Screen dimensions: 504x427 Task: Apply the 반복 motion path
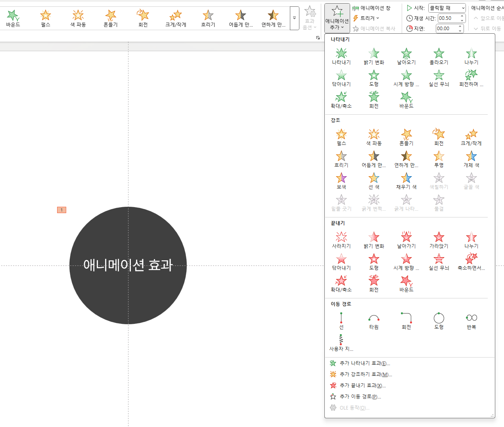(x=471, y=321)
